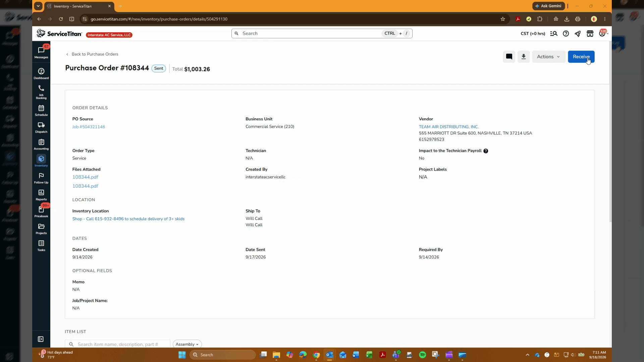Open Job #504321146 link

(89, 127)
